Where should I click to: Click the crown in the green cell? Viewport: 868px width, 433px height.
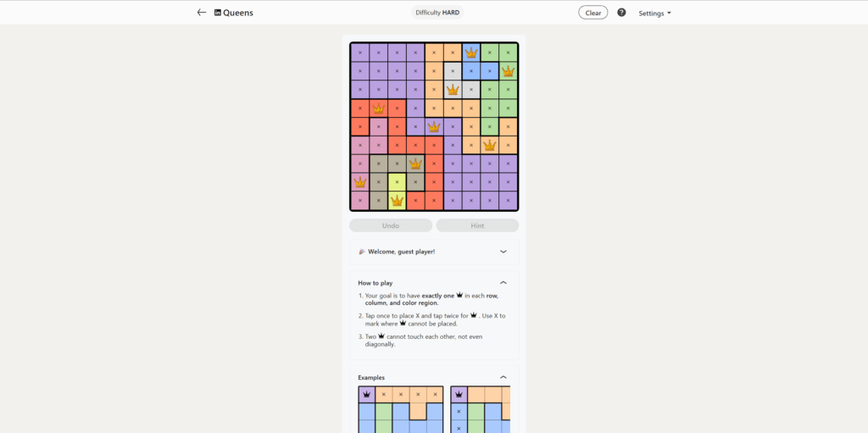(x=509, y=71)
